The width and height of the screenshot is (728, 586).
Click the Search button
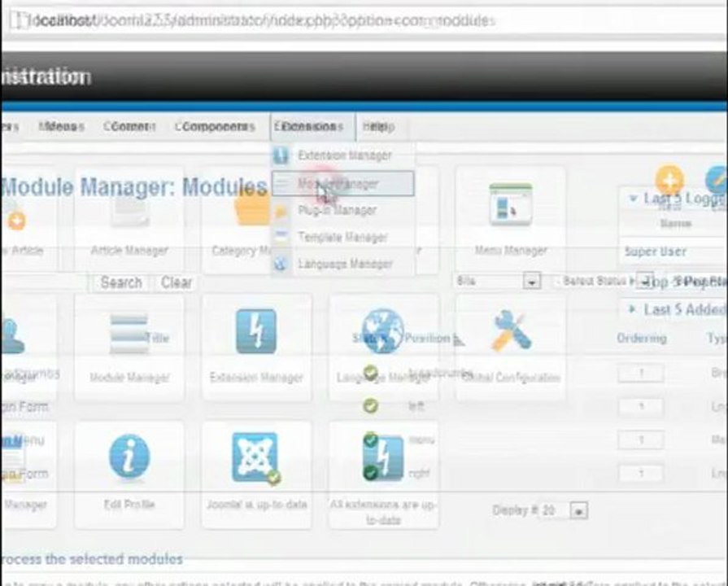121,282
